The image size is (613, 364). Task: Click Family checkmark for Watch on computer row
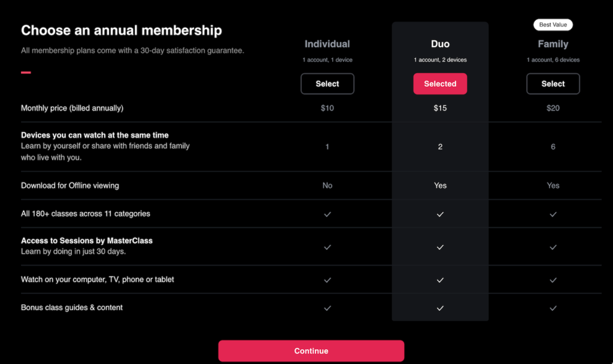[553, 280]
